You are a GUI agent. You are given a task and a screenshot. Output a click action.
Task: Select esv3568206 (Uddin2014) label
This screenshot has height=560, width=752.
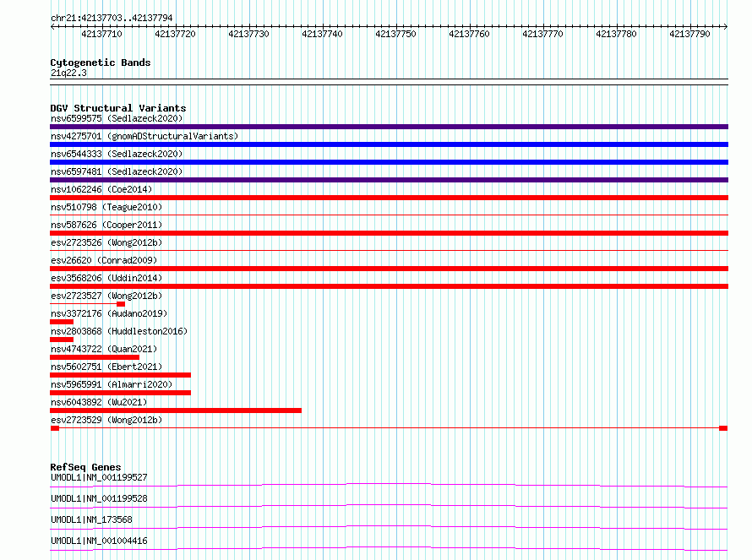tap(106, 278)
